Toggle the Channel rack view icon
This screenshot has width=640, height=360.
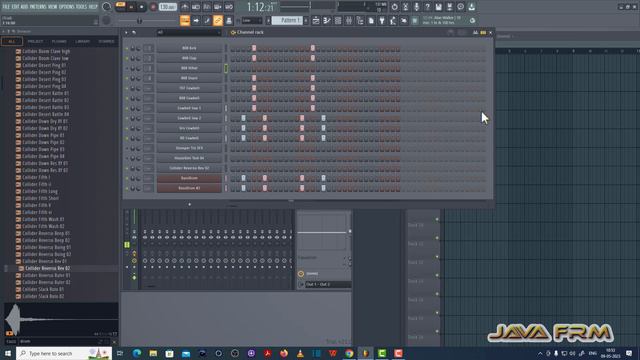click(x=338, y=20)
